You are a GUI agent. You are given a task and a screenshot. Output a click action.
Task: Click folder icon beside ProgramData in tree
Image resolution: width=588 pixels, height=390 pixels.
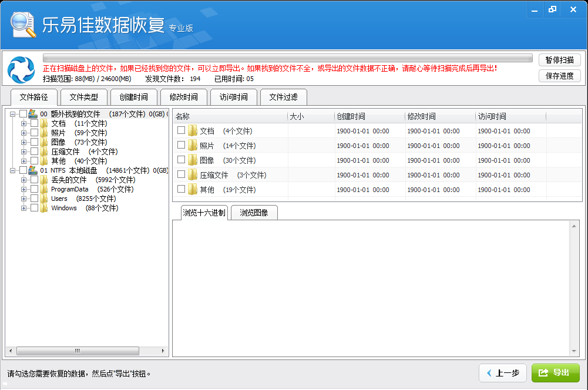click(44, 189)
